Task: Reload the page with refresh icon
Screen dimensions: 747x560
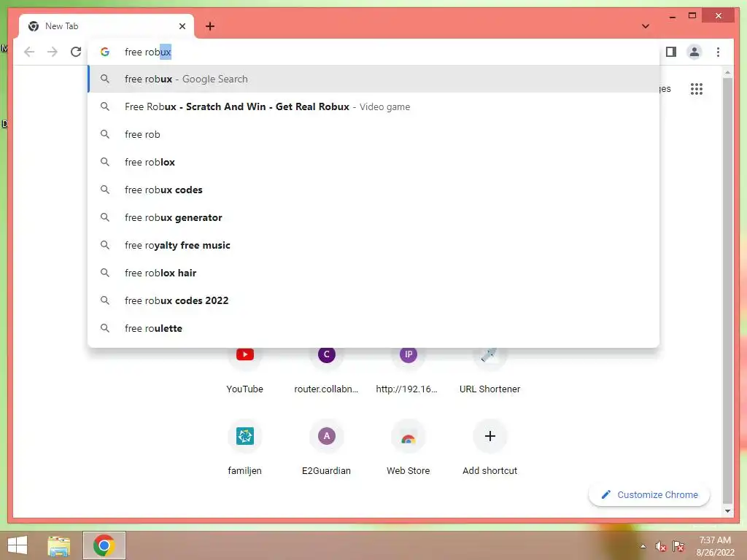Action: [x=76, y=52]
